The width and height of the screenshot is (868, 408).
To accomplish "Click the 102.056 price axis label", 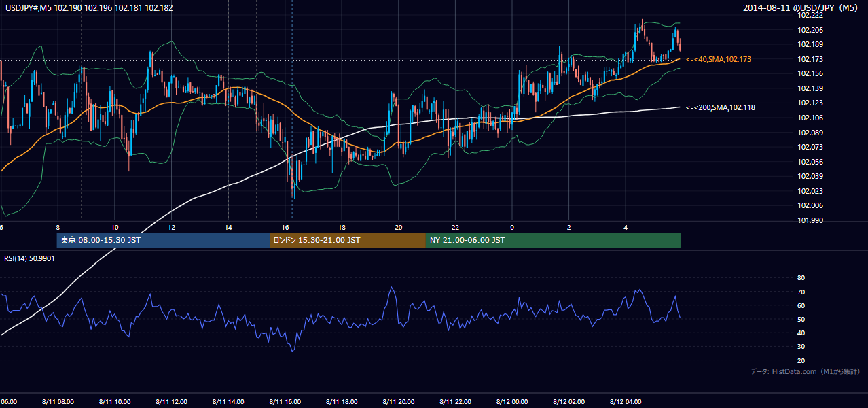I will (812, 162).
